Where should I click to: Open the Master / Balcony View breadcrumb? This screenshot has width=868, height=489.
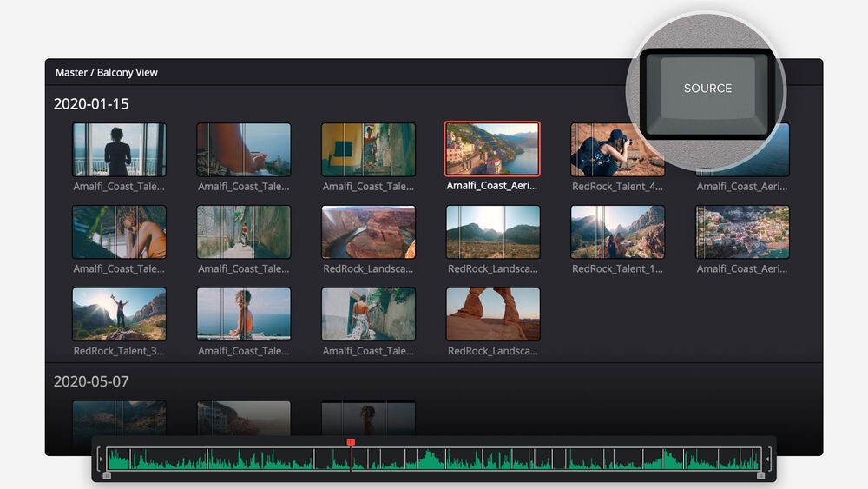(107, 73)
